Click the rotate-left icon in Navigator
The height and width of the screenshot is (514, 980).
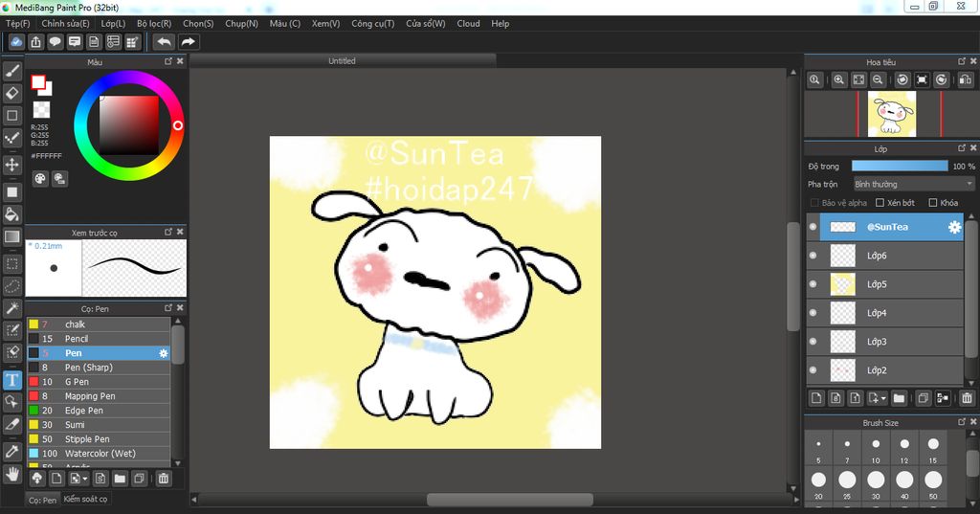coord(902,79)
